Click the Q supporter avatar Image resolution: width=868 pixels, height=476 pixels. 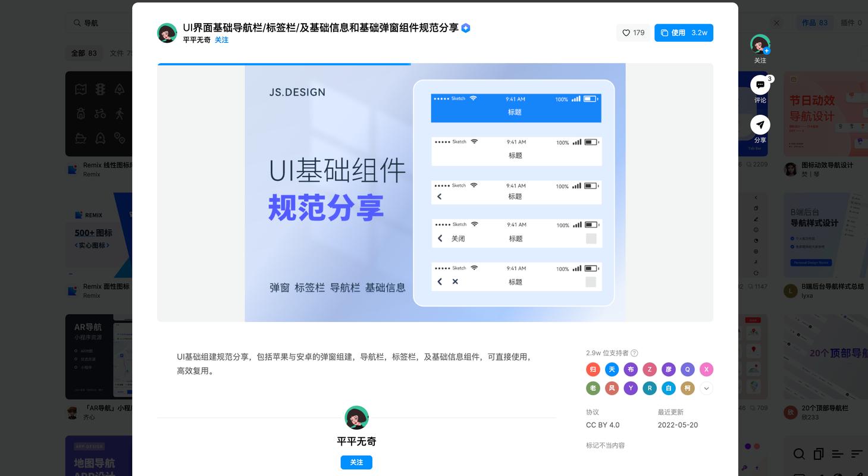pyautogui.click(x=687, y=369)
